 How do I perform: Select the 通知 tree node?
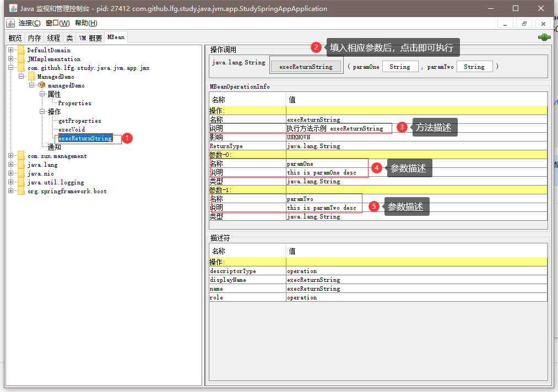(x=55, y=147)
